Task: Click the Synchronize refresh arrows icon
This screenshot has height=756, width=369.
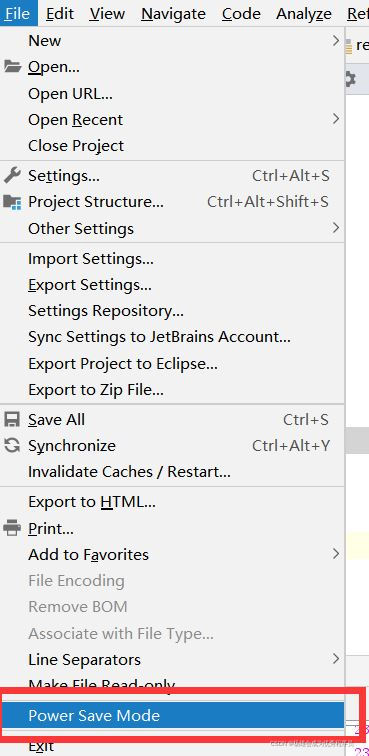Action: pyautogui.click(x=12, y=446)
